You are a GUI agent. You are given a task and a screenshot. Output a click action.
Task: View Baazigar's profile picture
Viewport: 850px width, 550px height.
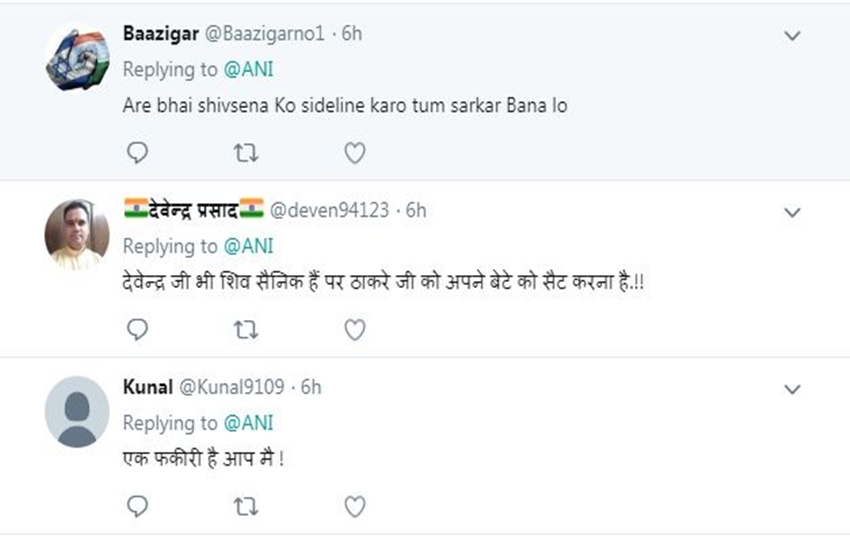[77, 59]
